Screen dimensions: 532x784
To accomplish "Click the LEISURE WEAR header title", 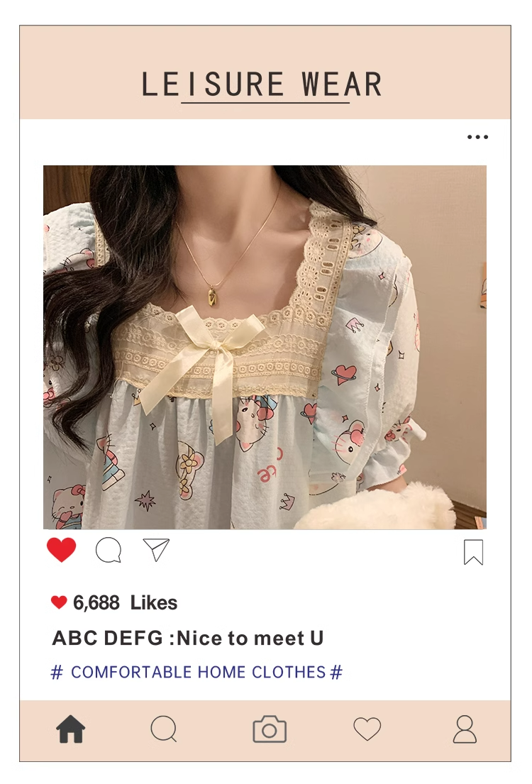I will tap(262, 84).
